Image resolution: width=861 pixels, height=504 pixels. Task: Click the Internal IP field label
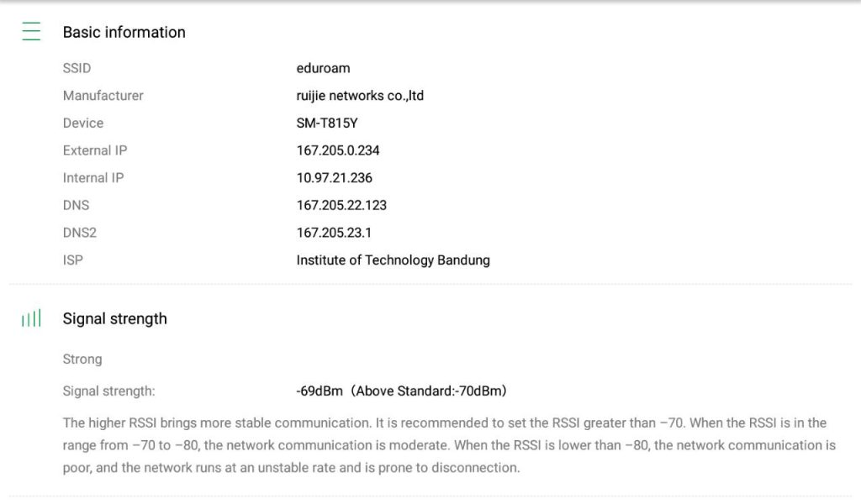(x=93, y=178)
